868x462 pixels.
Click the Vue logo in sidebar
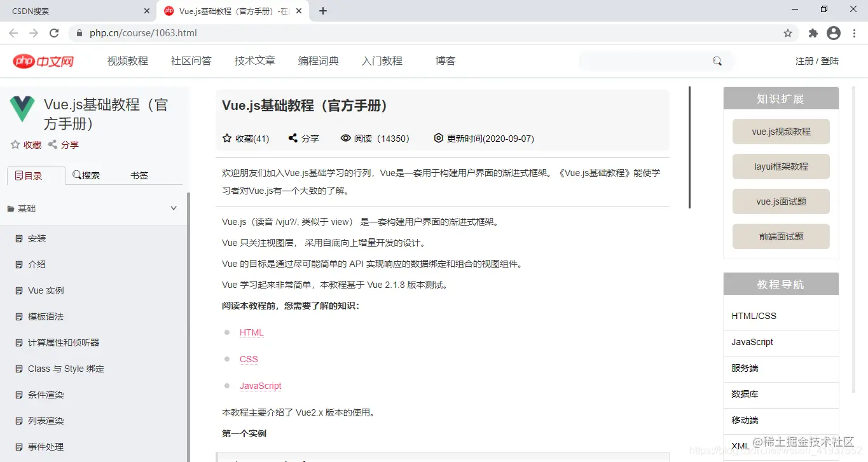point(23,109)
